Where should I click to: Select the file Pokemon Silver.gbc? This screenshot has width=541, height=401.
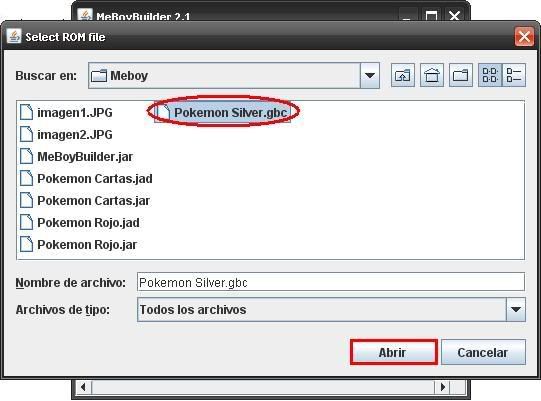coord(223,113)
